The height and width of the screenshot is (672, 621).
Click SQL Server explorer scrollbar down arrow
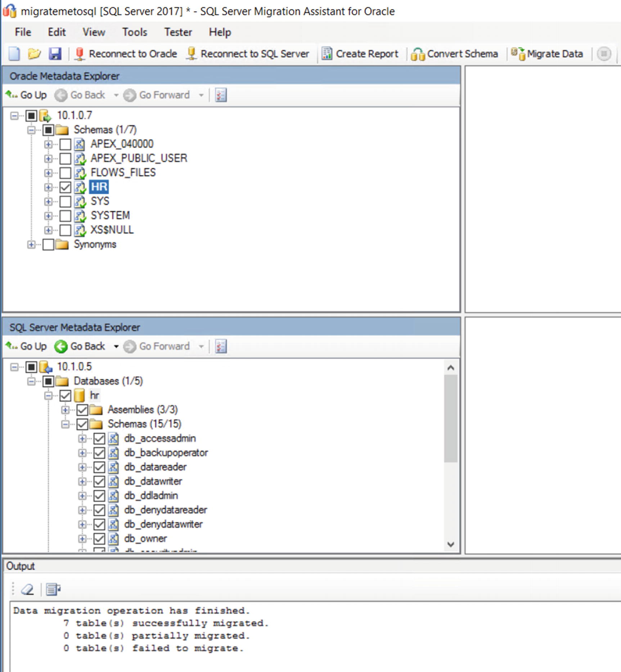point(451,544)
